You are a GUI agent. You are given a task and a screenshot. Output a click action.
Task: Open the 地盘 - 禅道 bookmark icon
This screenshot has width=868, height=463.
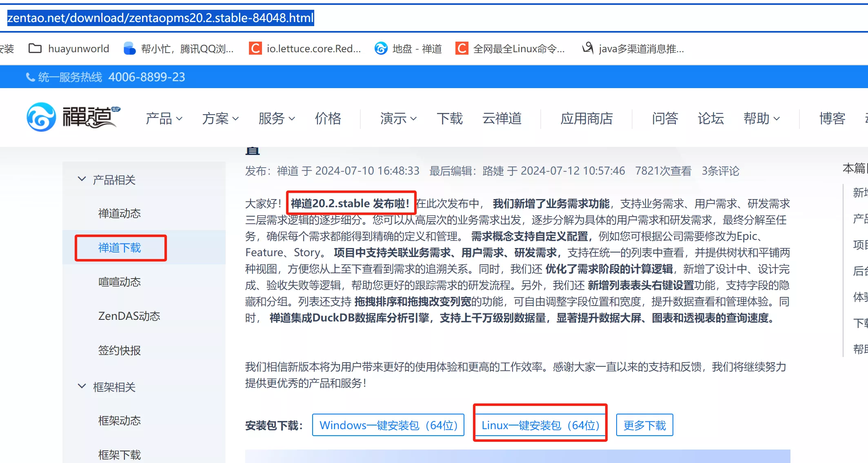[381, 49]
